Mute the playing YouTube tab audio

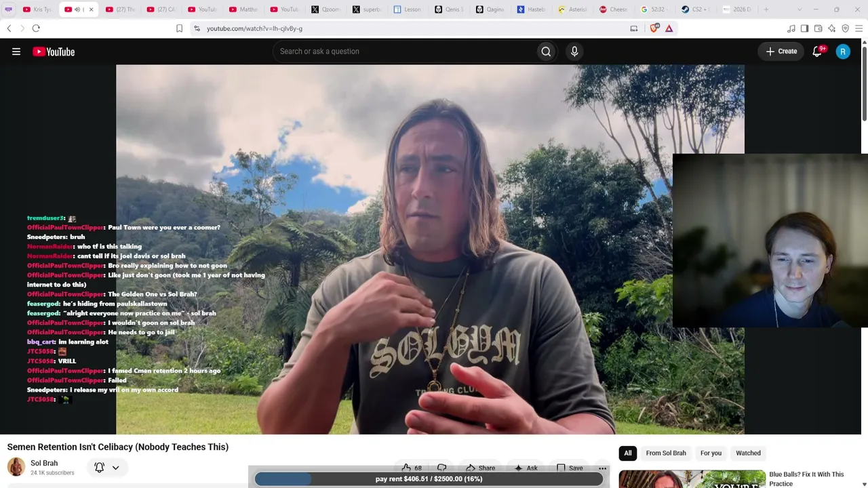(x=77, y=9)
